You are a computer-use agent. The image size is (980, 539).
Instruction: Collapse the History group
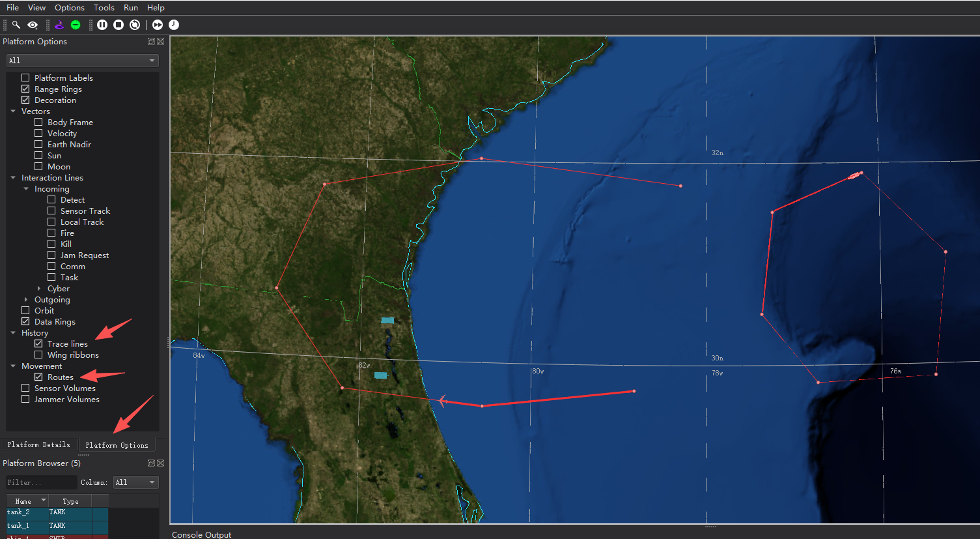[13, 332]
